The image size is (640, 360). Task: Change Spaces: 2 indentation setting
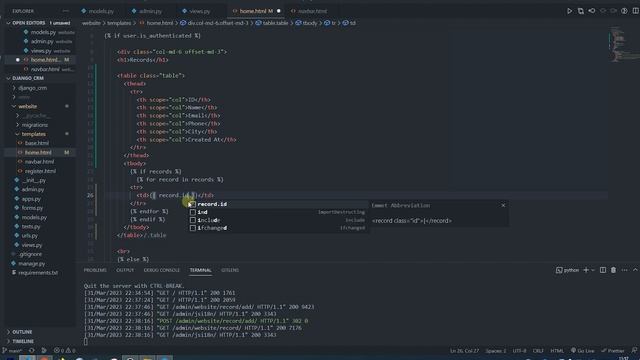click(496, 351)
